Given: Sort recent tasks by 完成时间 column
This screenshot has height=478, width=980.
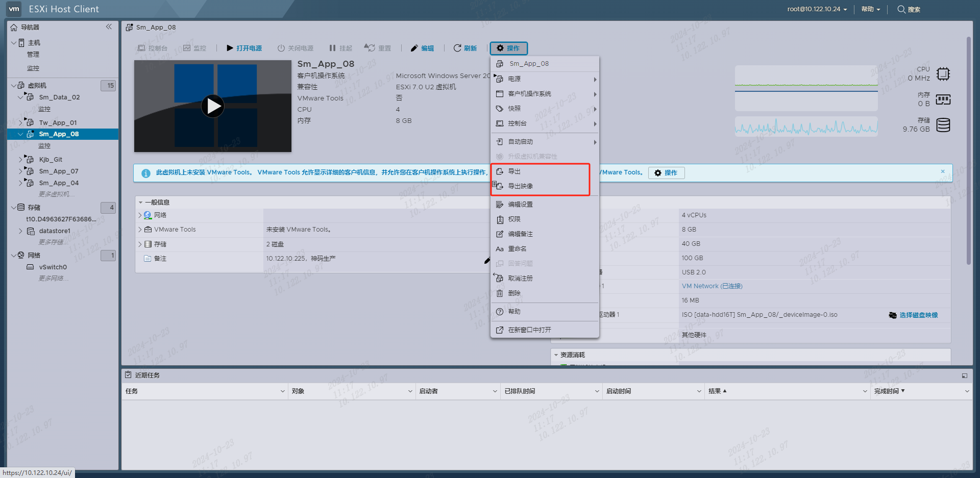Looking at the screenshot, I should (889, 391).
